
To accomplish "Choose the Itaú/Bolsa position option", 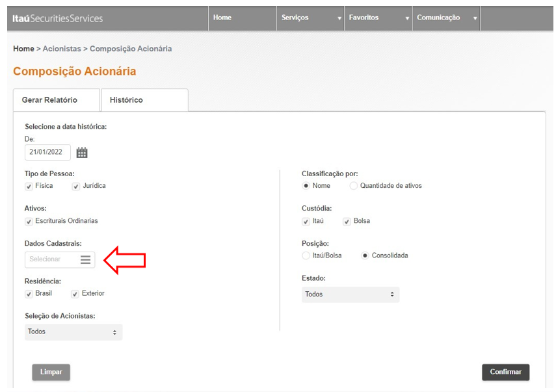I will point(306,256).
